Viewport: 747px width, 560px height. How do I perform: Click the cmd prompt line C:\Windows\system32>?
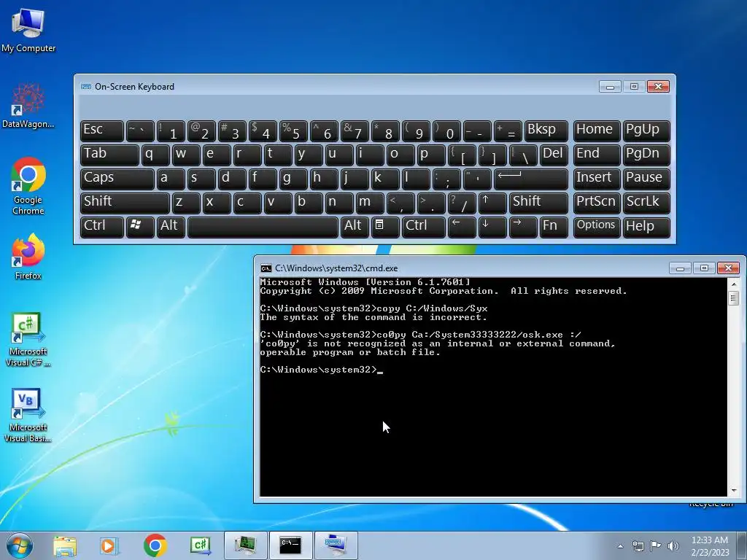click(320, 370)
